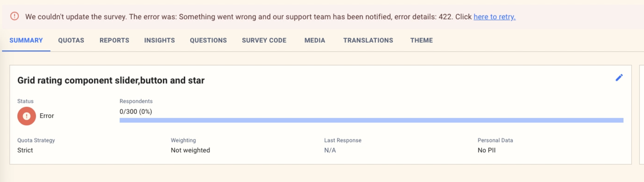This screenshot has width=644, height=182.
Task: Click the survey title 'Grid rating component'
Action: pos(111,81)
